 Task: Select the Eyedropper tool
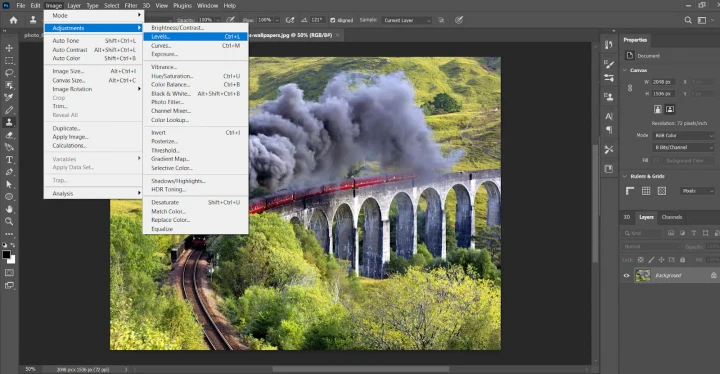pyautogui.click(x=9, y=97)
